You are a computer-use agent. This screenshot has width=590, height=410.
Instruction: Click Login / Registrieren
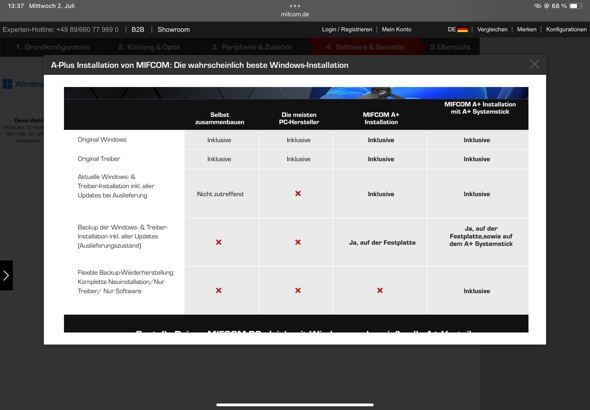[347, 29]
